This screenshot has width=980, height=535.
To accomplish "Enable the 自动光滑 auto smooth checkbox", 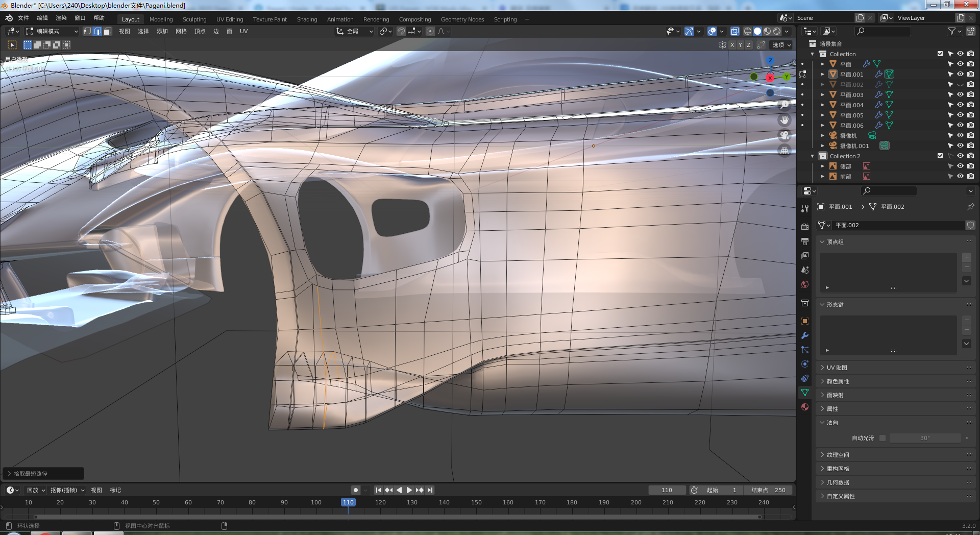I will [x=883, y=438].
